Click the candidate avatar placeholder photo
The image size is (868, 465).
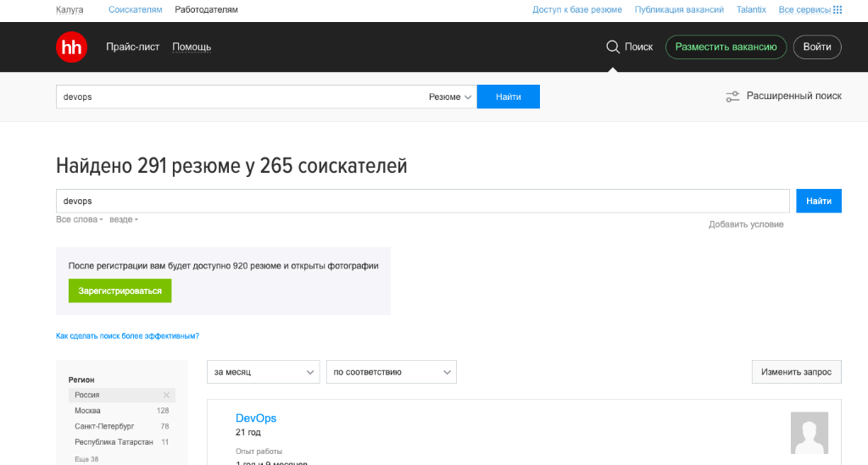(x=809, y=434)
